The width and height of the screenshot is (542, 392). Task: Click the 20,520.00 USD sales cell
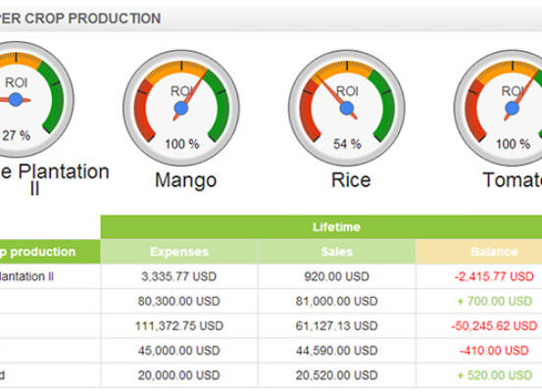coord(337,375)
